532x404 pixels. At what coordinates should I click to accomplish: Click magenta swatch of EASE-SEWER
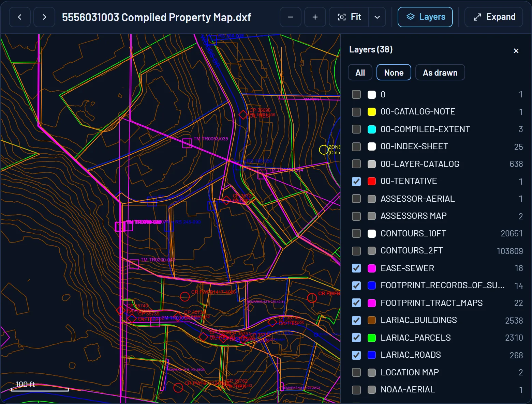[x=372, y=268]
